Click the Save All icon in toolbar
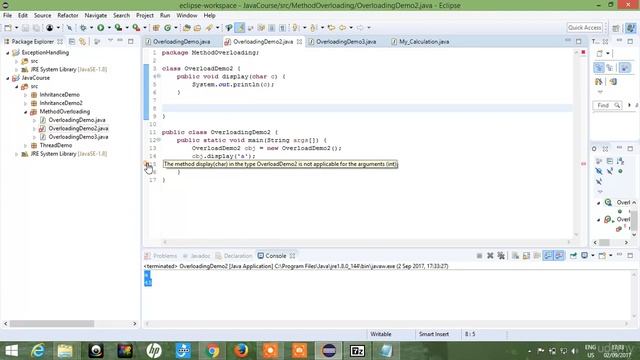 (x=36, y=28)
